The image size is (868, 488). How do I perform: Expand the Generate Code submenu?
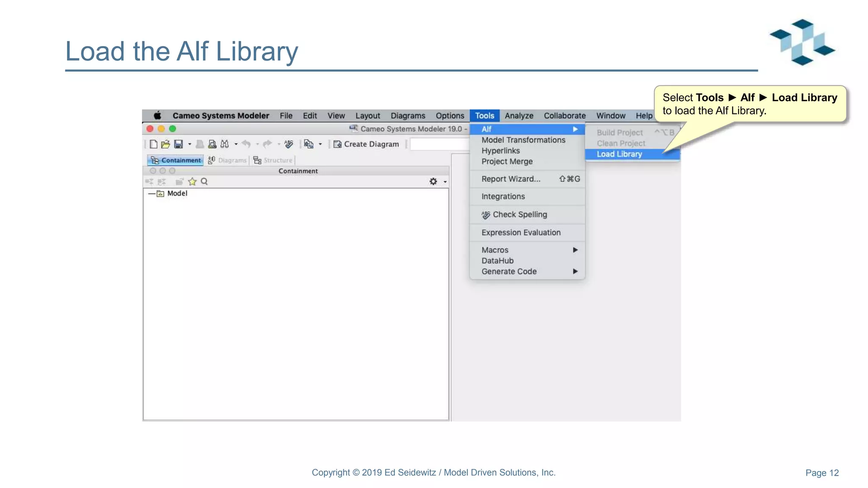527,272
